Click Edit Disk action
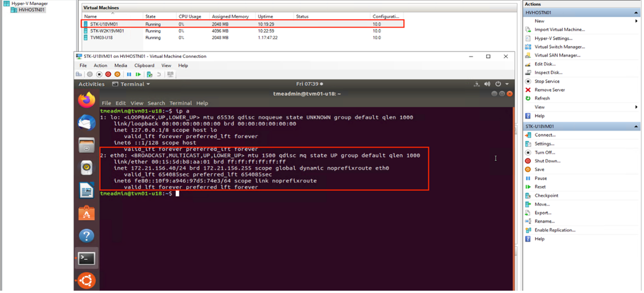Image resolution: width=644 pixels, height=293 pixels. click(545, 64)
